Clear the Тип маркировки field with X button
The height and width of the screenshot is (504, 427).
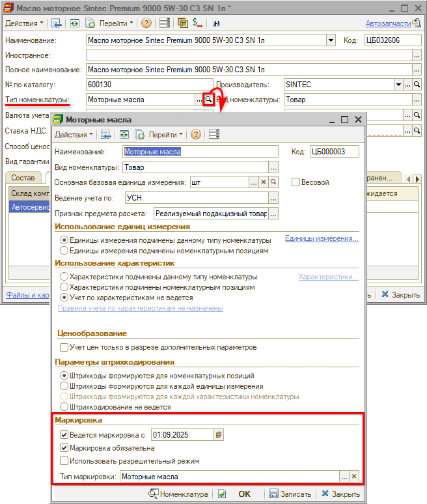[354, 477]
